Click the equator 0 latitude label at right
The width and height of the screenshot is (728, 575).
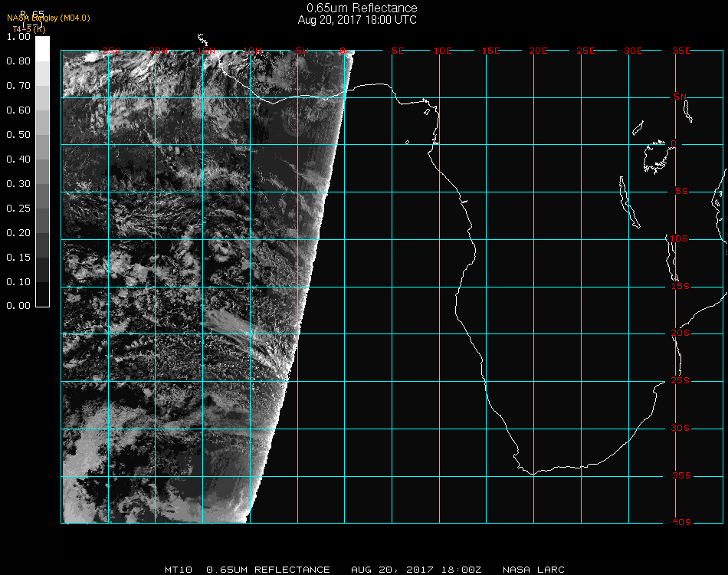click(674, 143)
